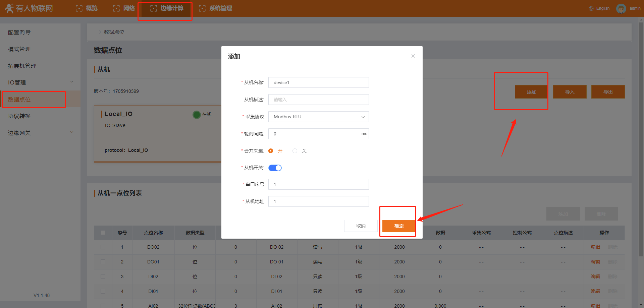Viewport: 644px width, 308px height.
Task: Click the orange 确定 button
Action: 399,226
